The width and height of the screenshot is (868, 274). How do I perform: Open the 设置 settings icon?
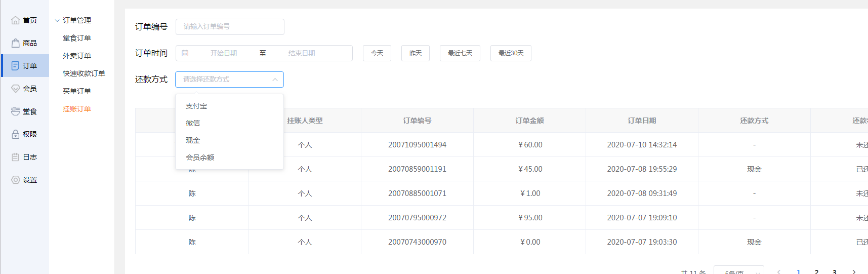click(16, 180)
